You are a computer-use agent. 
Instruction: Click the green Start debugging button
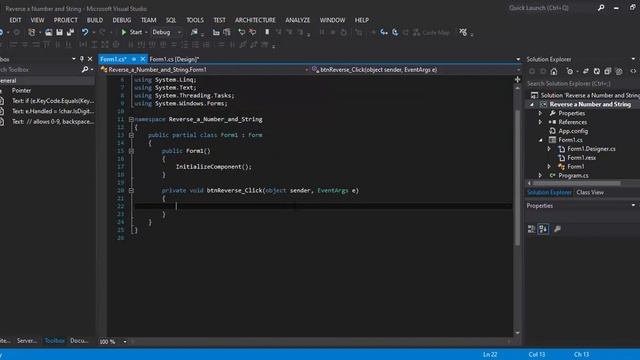(132, 32)
